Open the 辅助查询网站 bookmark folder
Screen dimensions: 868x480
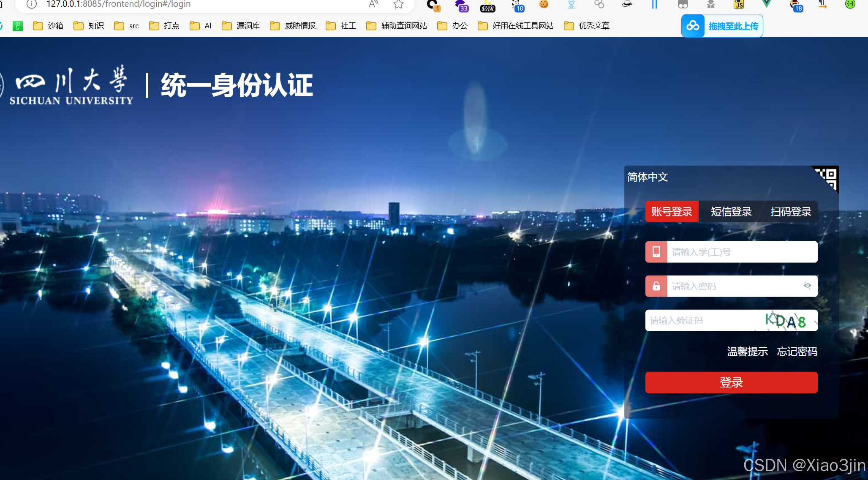click(397, 26)
